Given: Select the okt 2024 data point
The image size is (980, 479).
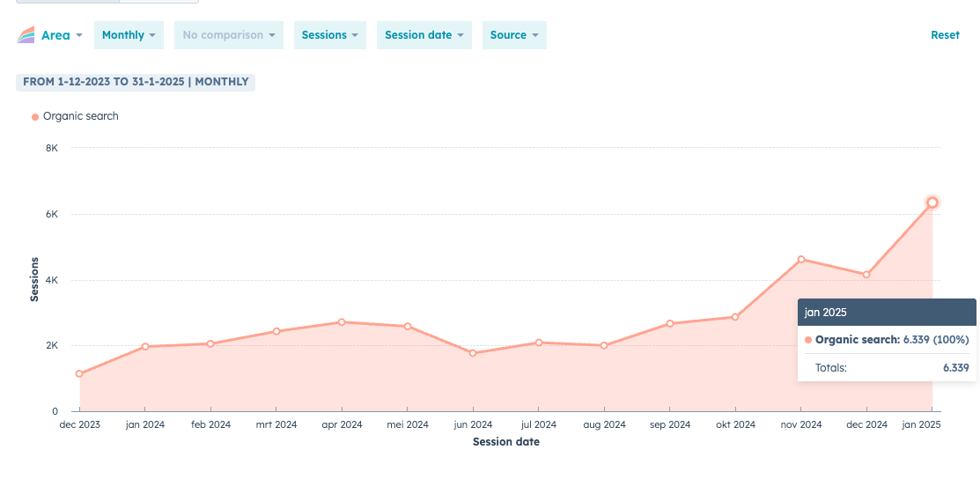Looking at the screenshot, I should tap(735, 317).
